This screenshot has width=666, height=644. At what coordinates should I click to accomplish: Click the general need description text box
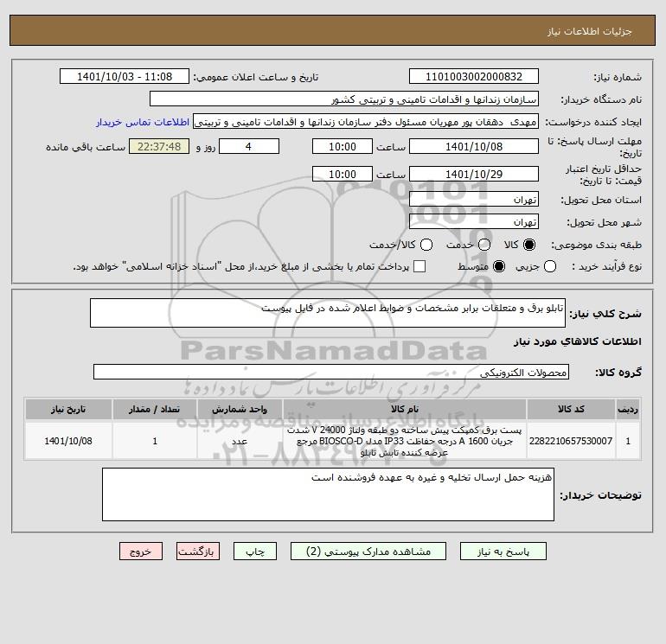[x=328, y=313]
